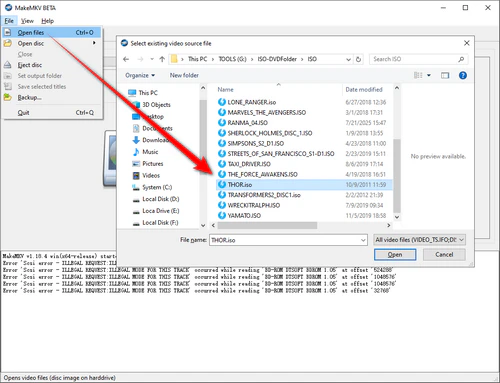Expand the address bar path dropdown

pos(348,59)
